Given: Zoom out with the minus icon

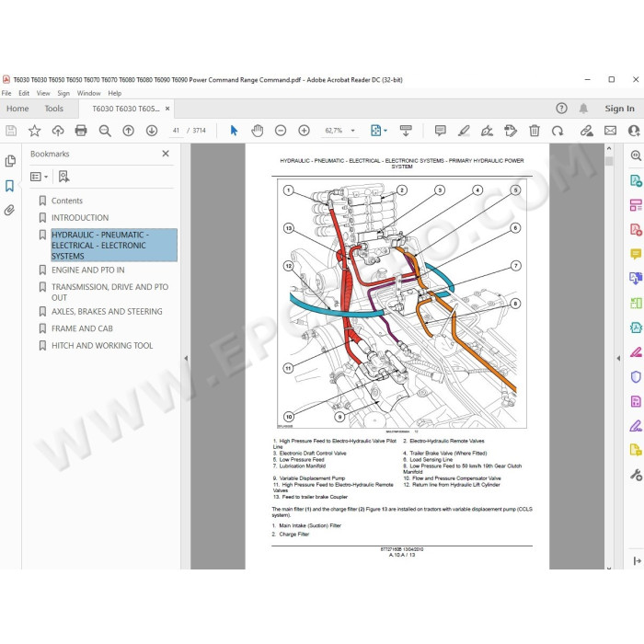Looking at the screenshot, I should [281, 131].
